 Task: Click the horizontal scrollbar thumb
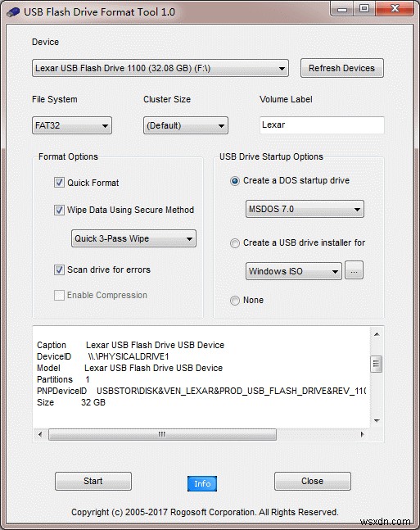pos(163,434)
